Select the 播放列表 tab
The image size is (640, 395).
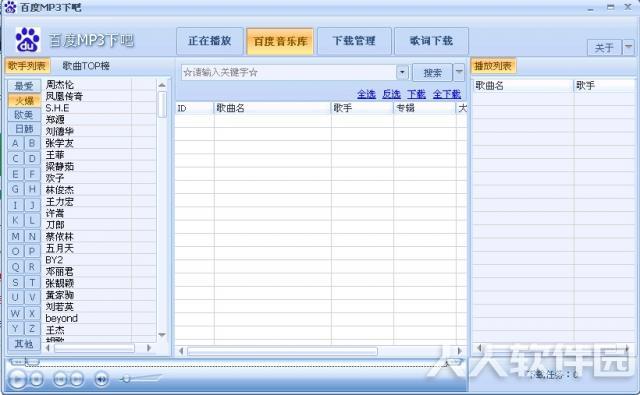pos(493,66)
